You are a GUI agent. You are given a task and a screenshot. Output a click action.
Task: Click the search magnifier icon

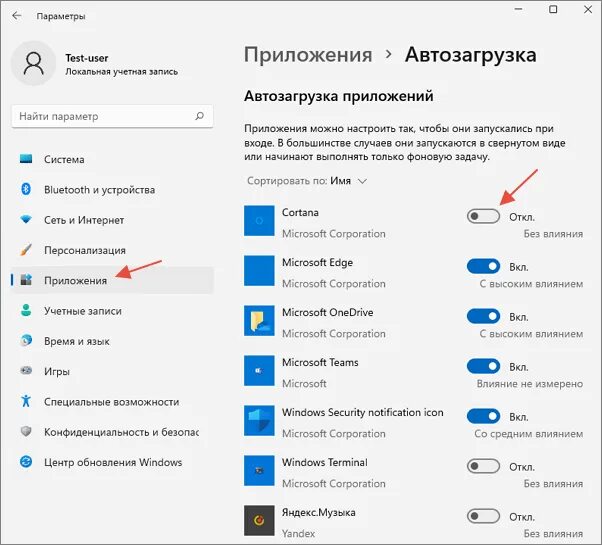click(x=199, y=116)
